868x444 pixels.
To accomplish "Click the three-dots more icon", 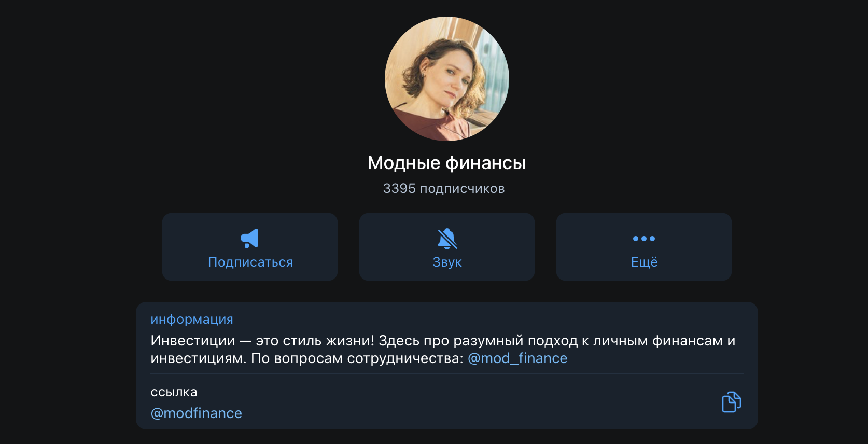I will click(x=643, y=239).
